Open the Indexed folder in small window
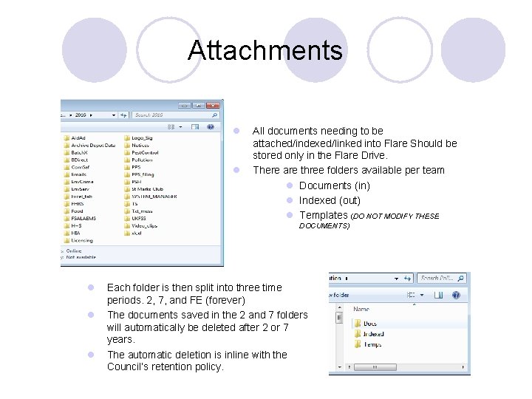This screenshot has height=399, width=532. coord(369,334)
